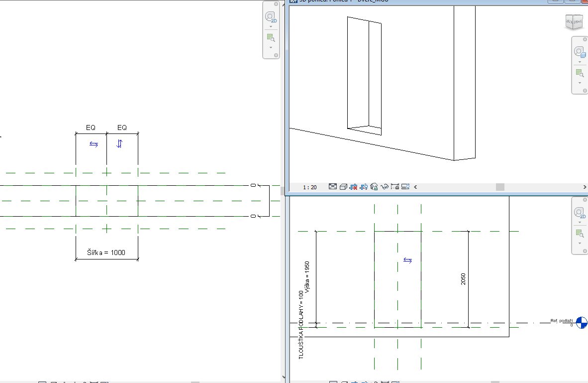Open customize menu of plan view navigation bar
Screen dimensions: 588x383
tap(276, 55)
